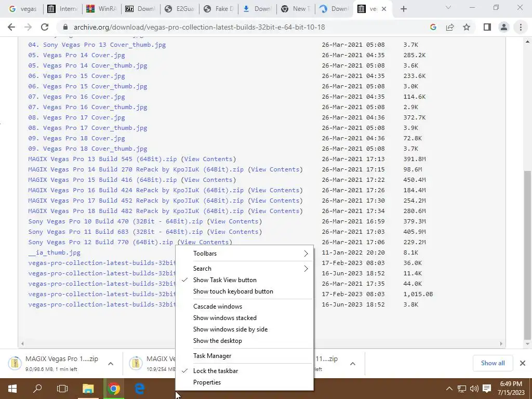The image size is (532, 399).
Task: Expand the Toolbars submenu
Action: coord(244,254)
